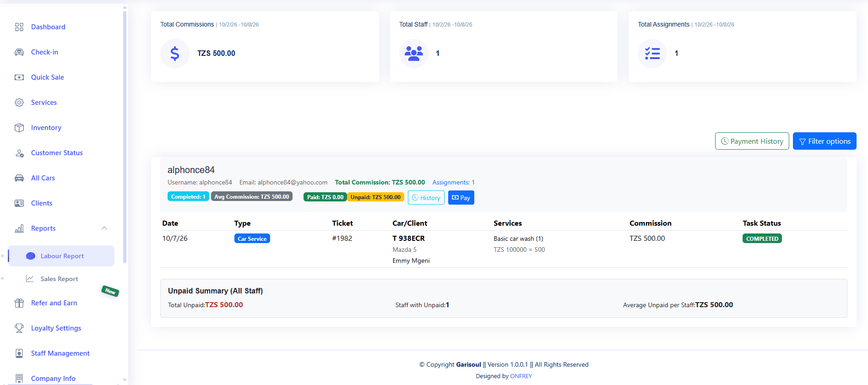Click the Staff Management badge icon
The height and width of the screenshot is (385, 868).
[x=19, y=353]
